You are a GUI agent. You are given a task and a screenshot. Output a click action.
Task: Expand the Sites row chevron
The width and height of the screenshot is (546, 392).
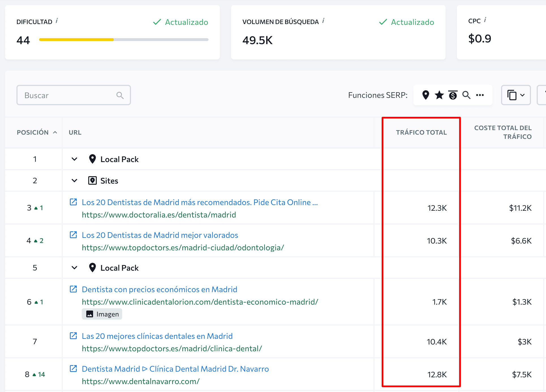coord(74,180)
